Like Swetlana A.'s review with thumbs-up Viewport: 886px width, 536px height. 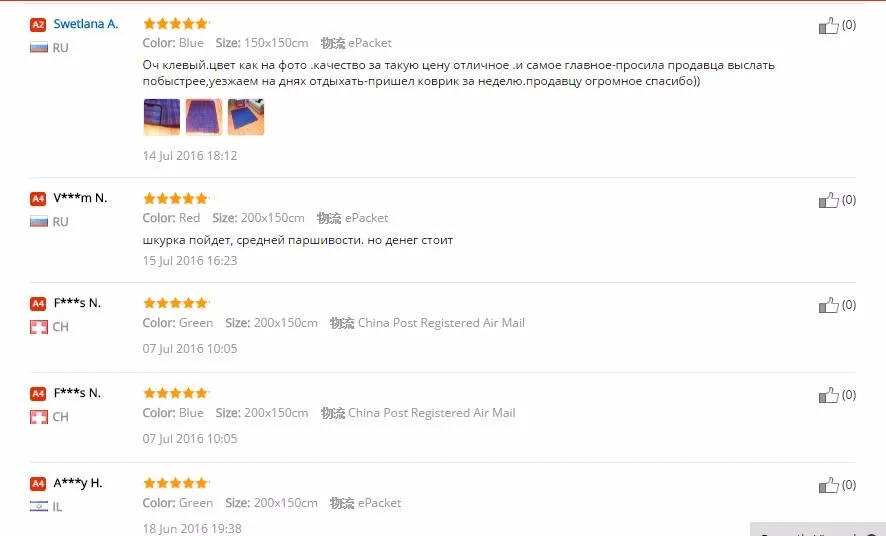(x=828, y=25)
